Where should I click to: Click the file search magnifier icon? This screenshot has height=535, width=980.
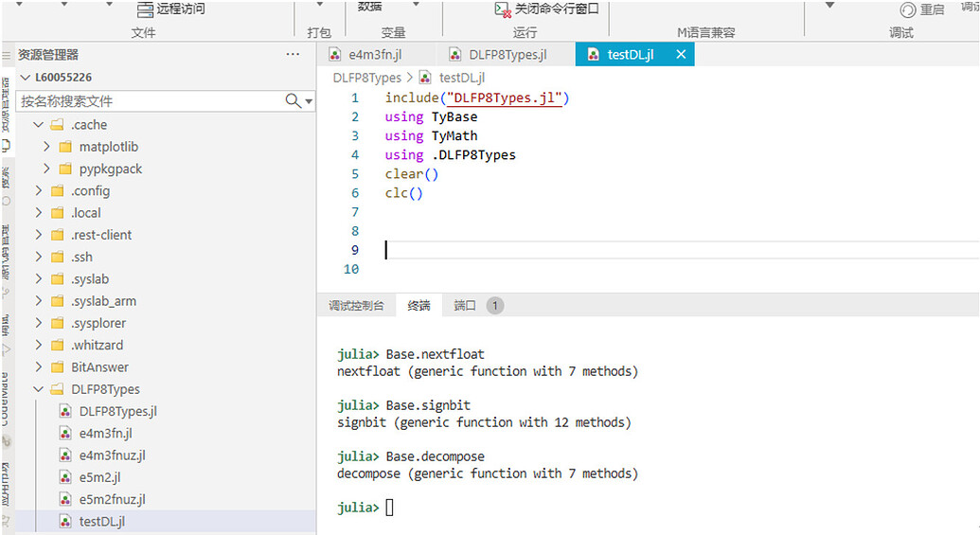pyautogui.click(x=293, y=100)
